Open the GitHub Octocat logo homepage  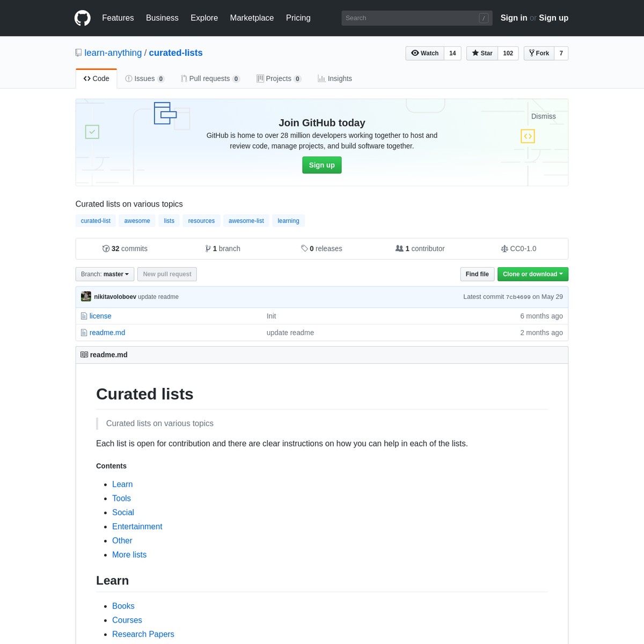(x=82, y=18)
